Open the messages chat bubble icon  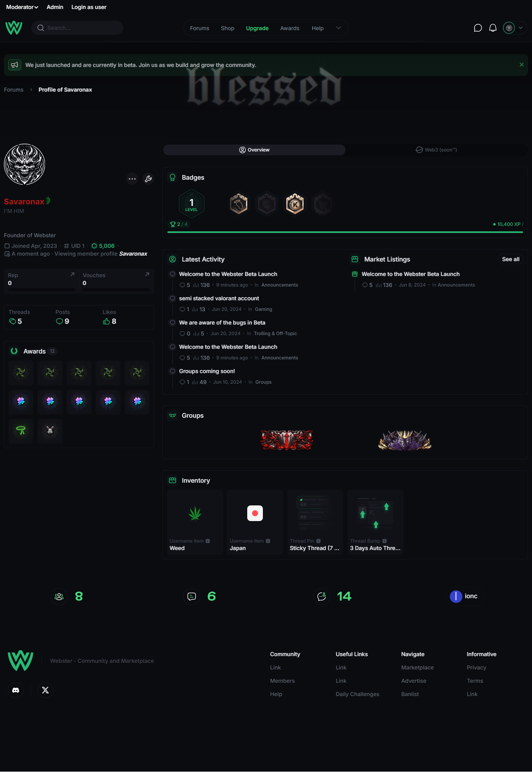coord(478,28)
